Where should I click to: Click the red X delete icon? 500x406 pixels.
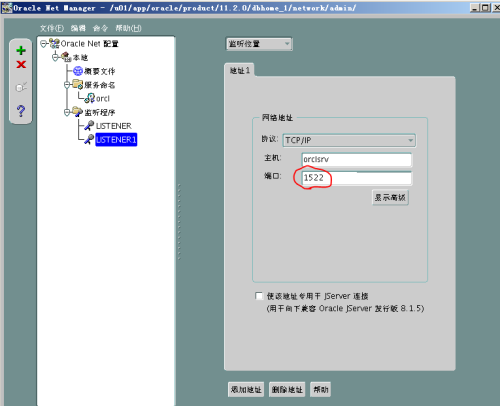21,64
